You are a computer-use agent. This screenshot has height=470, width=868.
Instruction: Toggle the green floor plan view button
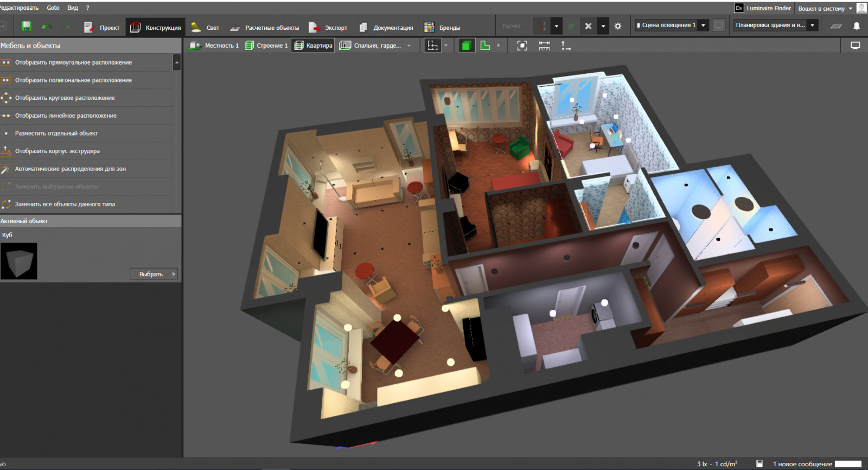click(x=485, y=46)
